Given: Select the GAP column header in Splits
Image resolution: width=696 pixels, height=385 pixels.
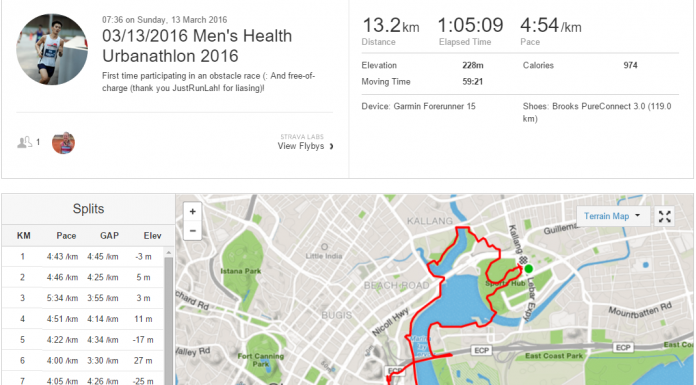Looking at the screenshot, I should click(109, 236).
